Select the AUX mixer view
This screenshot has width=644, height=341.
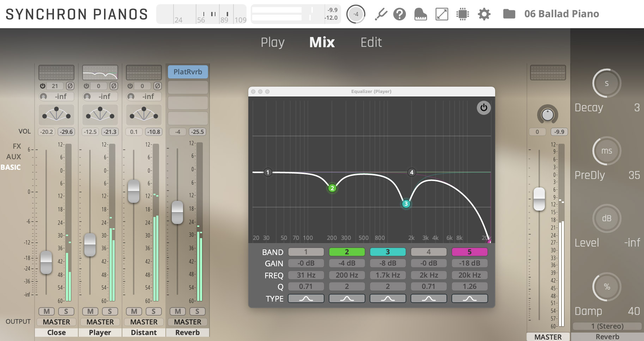tap(14, 157)
